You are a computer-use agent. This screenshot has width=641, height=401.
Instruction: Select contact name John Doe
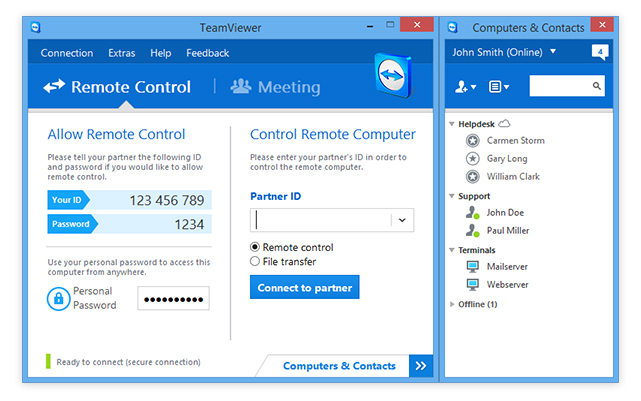[505, 213]
